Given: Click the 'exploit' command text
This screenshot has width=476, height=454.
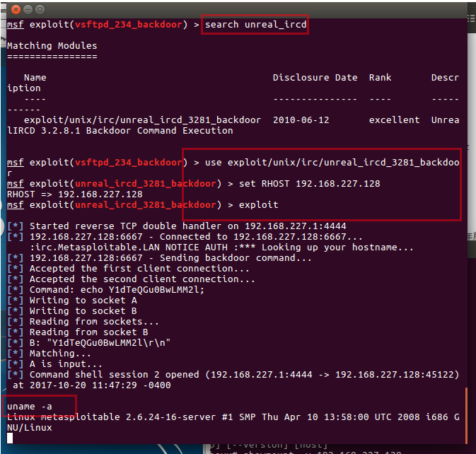Looking at the screenshot, I should [x=258, y=205].
